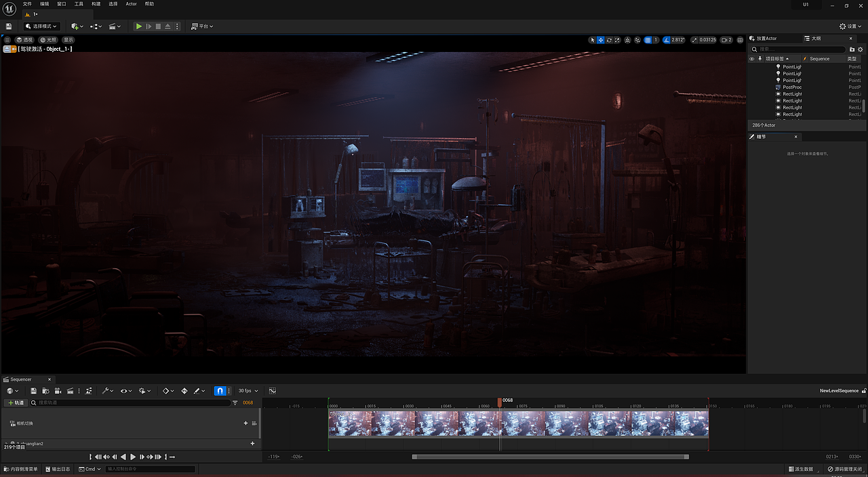868x477 pixels.
Task: Open the Sequencer key diamond dropdown
Action: [168, 391]
